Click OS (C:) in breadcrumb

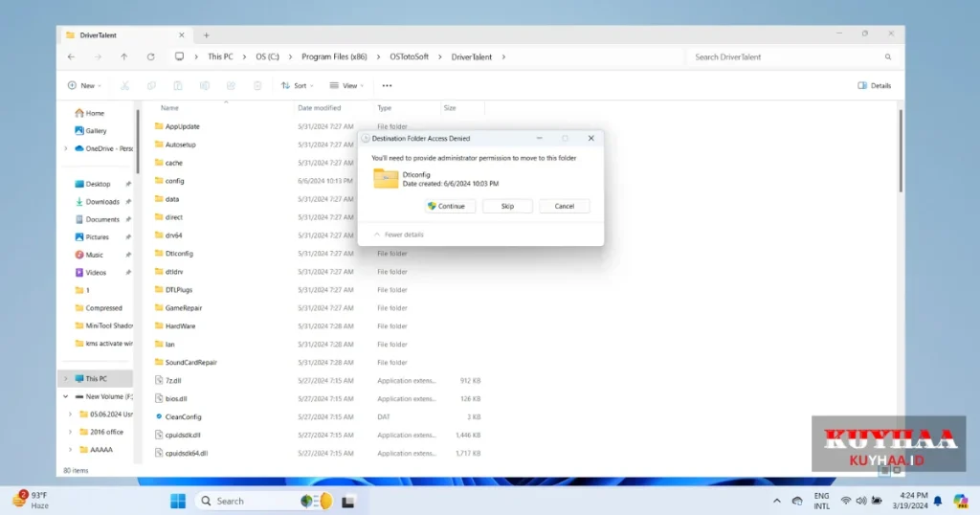tap(268, 56)
